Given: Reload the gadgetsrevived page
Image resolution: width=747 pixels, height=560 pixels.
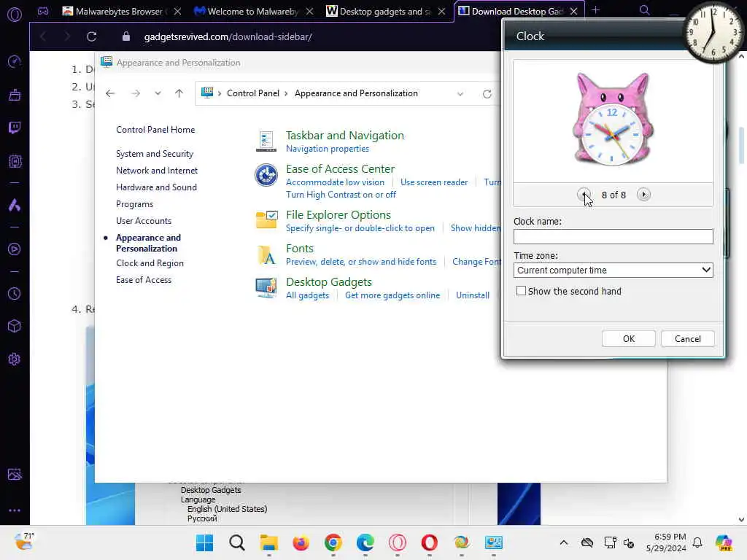Looking at the screenshot, I should click(91, 36).
